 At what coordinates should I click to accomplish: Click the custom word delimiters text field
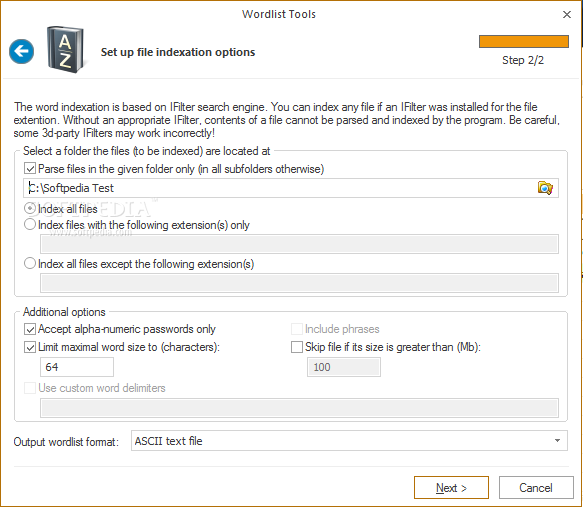299,408
